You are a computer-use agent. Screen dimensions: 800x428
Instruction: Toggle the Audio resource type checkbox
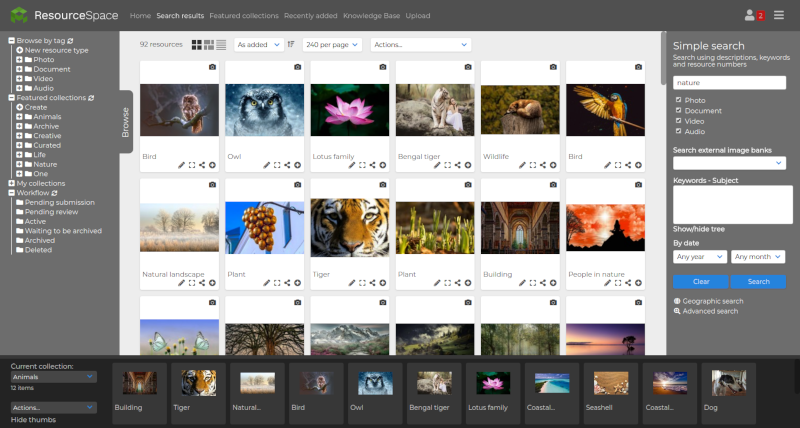pyautogui.click(x=679, y=131)
